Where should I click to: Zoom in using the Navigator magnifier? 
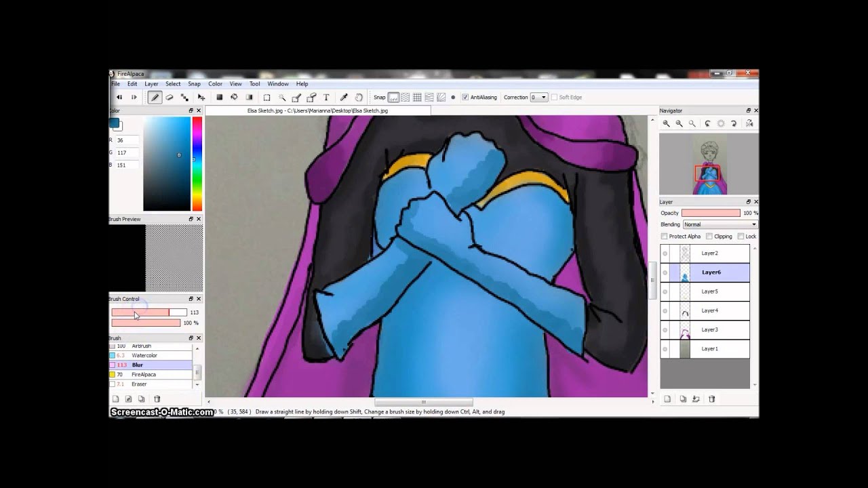click(666, 123)
